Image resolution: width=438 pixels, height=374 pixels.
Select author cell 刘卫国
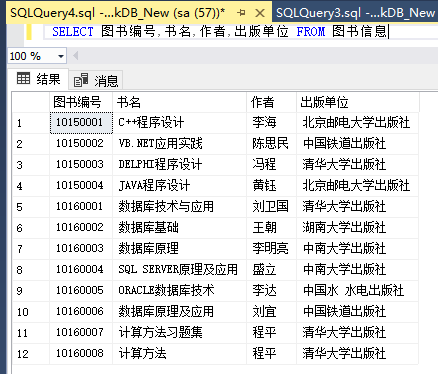pos(272,207)
